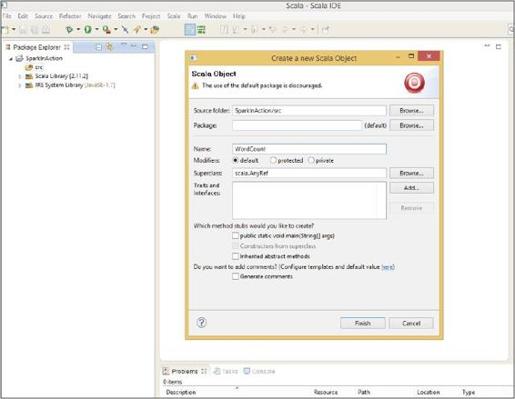Click the Finish button
Image resolution: width=515 pixels, height=399 pixels.
pyautogui.click(x=363, y=323)
